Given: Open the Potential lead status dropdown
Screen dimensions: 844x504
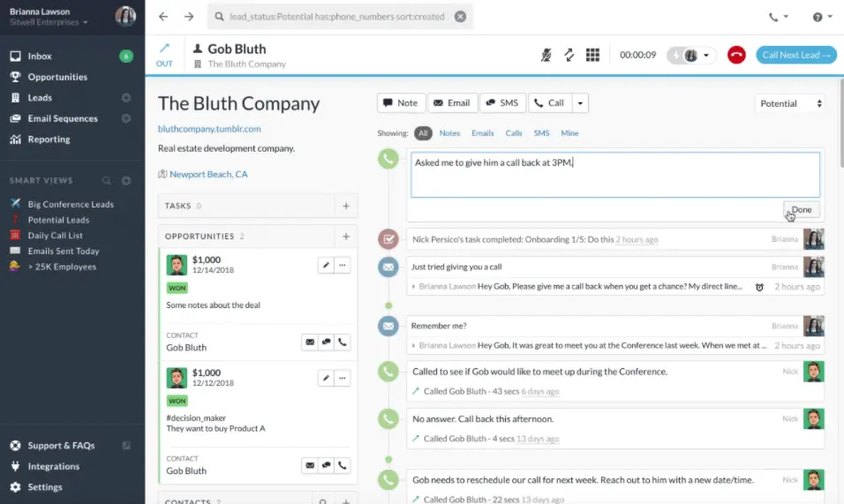Looking at the screenshot, I should click(x=789, y=103).
